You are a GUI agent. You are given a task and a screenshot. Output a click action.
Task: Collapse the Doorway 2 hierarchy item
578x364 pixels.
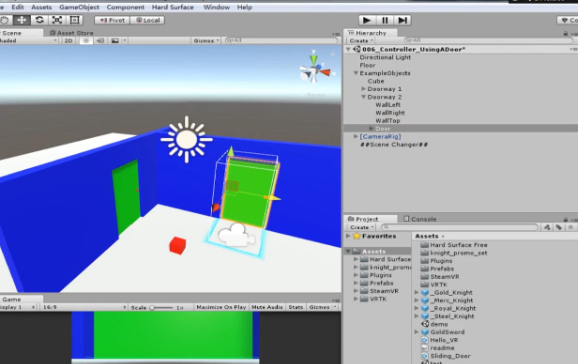point(363,97)
